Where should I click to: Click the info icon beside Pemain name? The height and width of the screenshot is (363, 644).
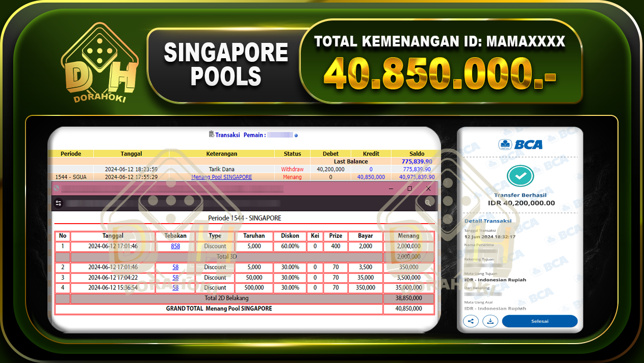click(296, 134)
